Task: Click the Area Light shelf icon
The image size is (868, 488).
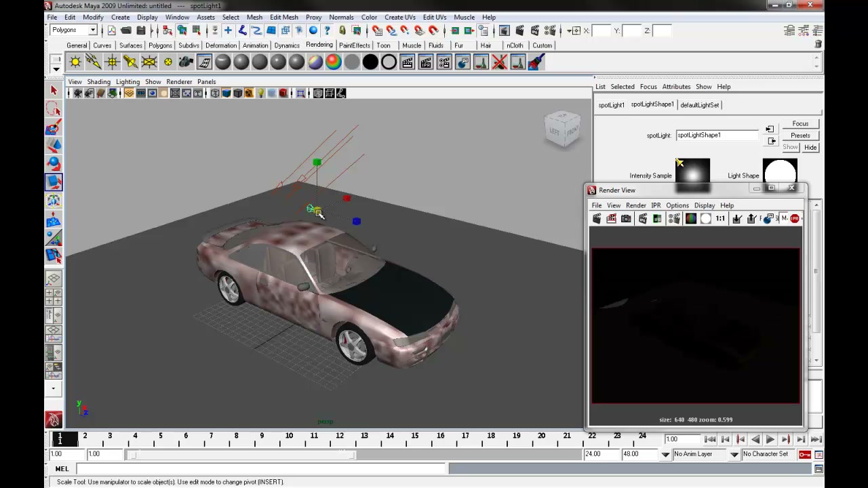Action: pyautogui.click(x=149, y=62)
